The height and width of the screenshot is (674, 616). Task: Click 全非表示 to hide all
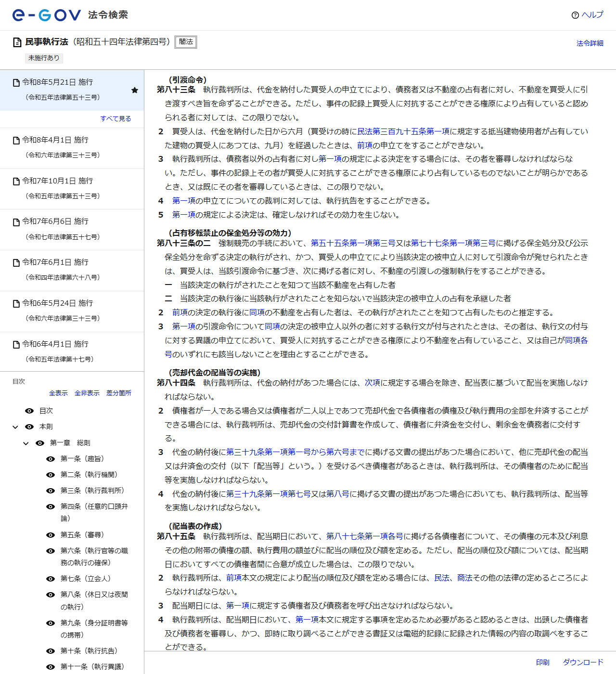click(x=87, y=393)
